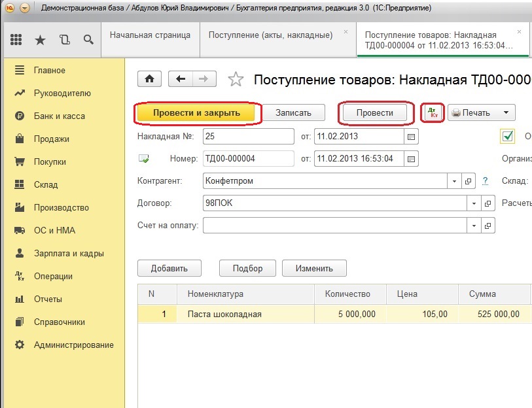The height and width of the screenshot is (408, 532).
Task: Click Договор field 98ПОК
Action: pos(335,203)
